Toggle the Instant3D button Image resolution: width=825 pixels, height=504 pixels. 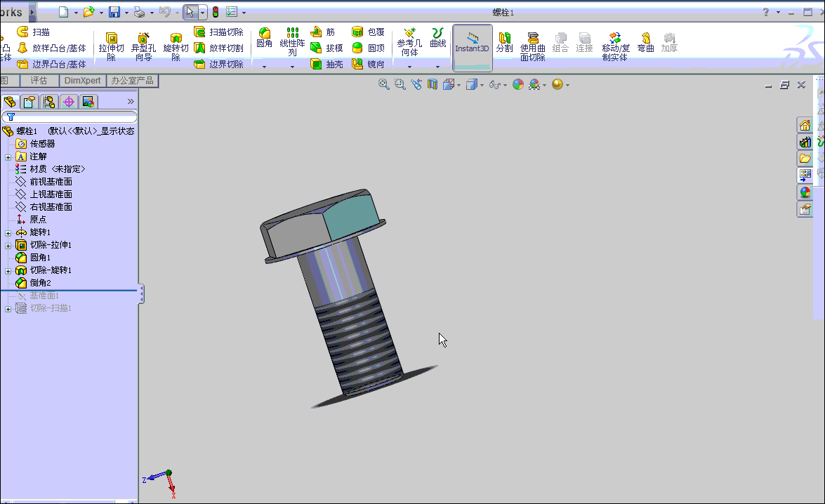[x=472, y=47]
